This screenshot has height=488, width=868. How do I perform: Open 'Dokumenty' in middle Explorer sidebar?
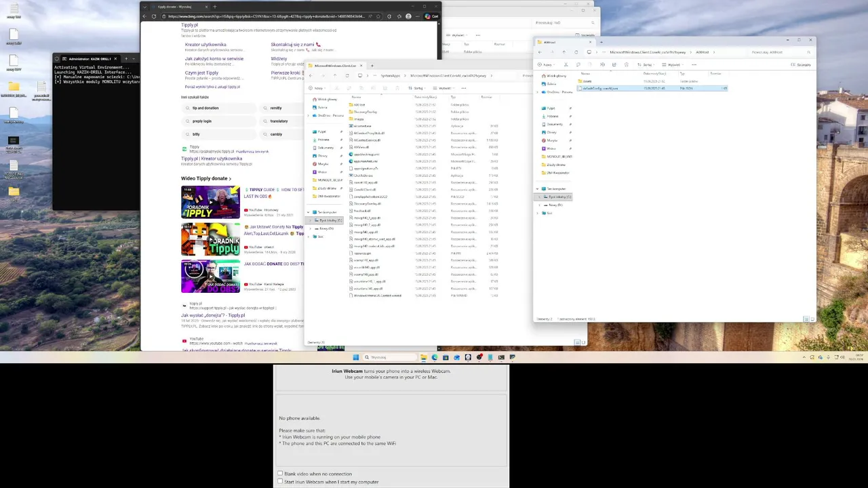coord(325,148)
